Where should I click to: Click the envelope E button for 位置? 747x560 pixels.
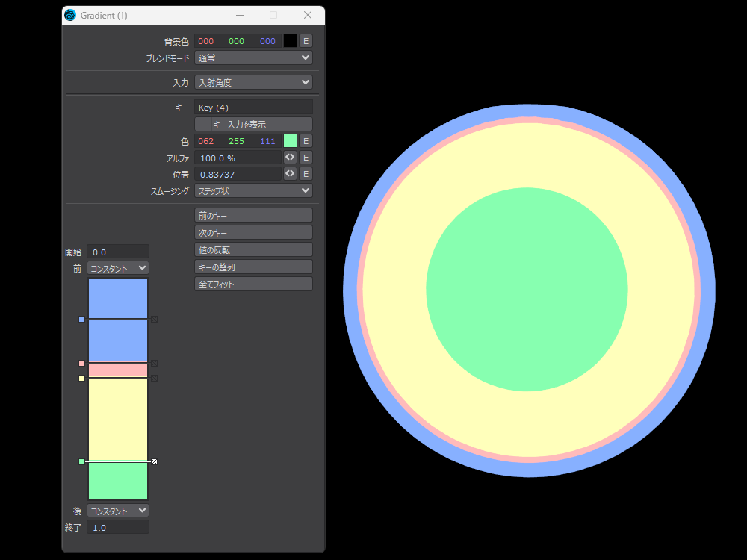point(306,174)
